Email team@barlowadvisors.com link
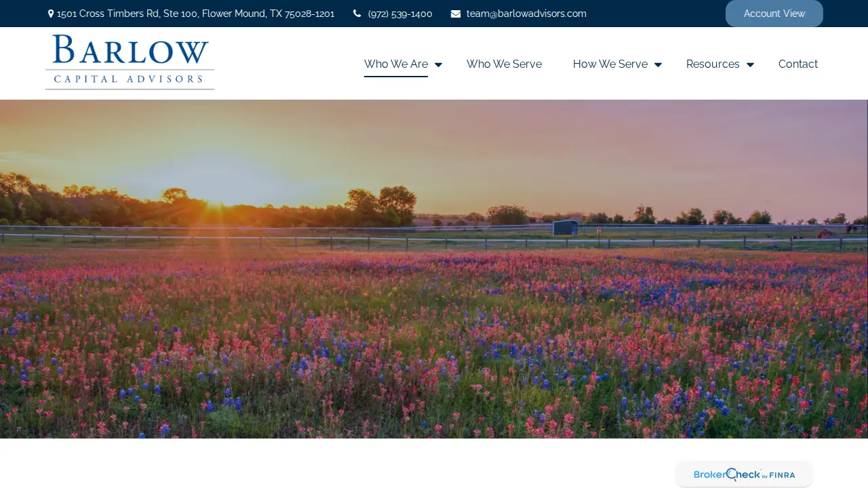 pos(526,14)
